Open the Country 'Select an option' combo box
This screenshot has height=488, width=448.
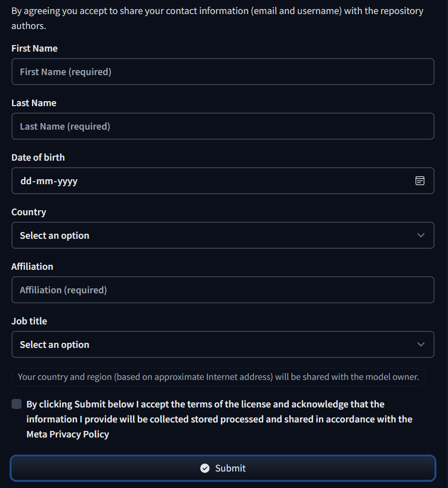pos(223,235)
